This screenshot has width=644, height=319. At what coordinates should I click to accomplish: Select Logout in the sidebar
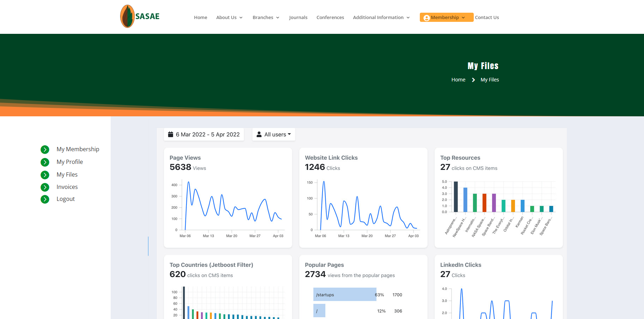coord(66,199)
